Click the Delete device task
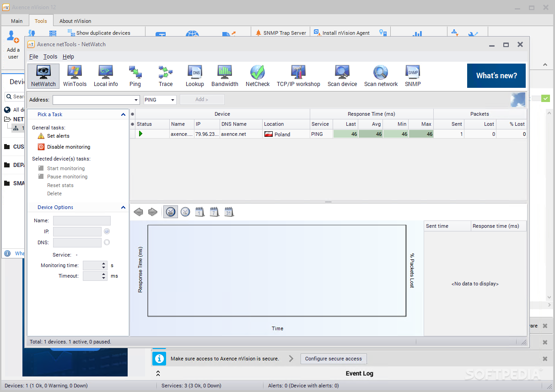Viewport: 555px width, 392px height. click(54, 193)
